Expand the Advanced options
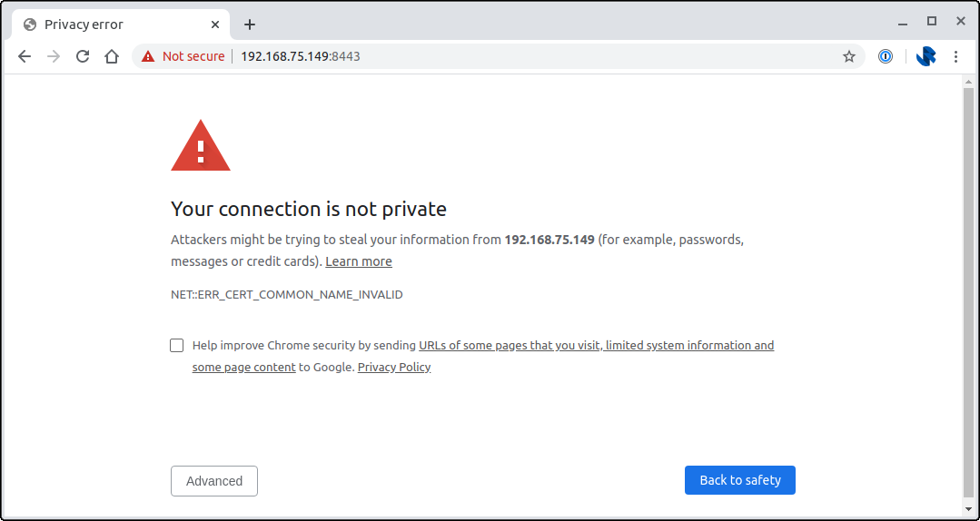This screenshot has height=521, width=980. (214, 481)
